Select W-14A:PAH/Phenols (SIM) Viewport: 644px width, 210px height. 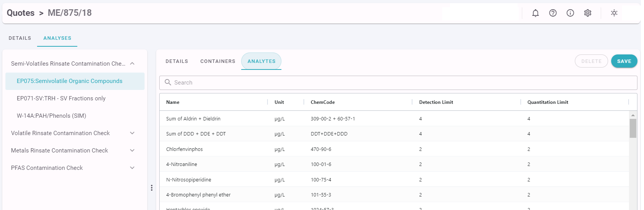tap(75, 116)
